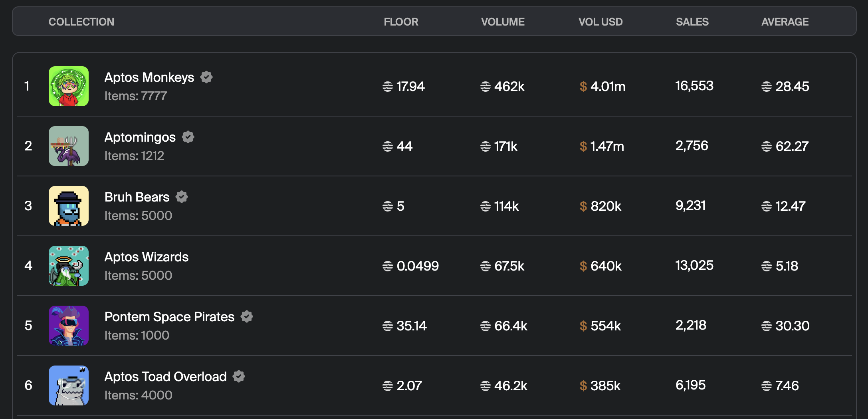The height and width of the screenshot is (419, 868).
Task: Click Aptos coin icon beside average 62.27
Action: point(767,146)
